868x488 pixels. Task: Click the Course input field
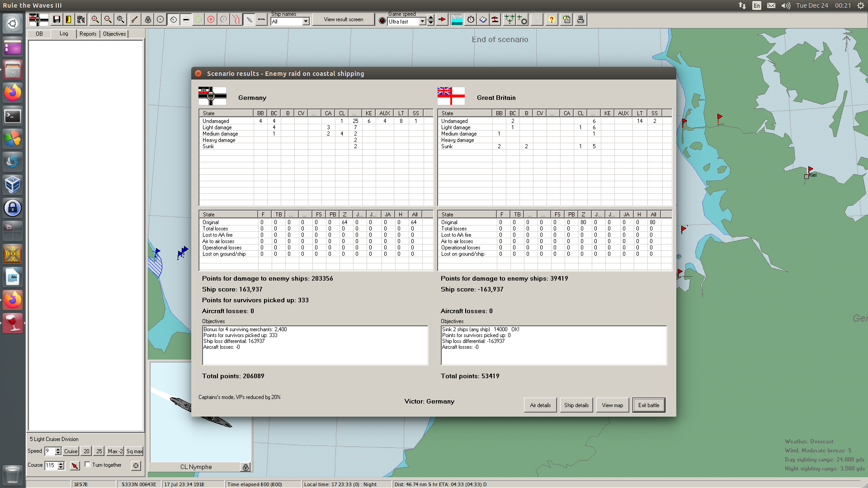click(51, 465)
